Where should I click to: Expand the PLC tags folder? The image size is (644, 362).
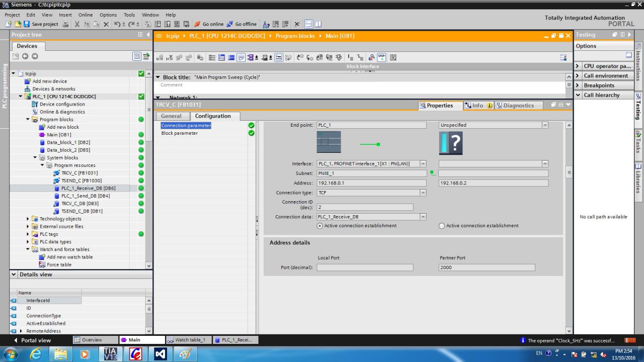28,234
